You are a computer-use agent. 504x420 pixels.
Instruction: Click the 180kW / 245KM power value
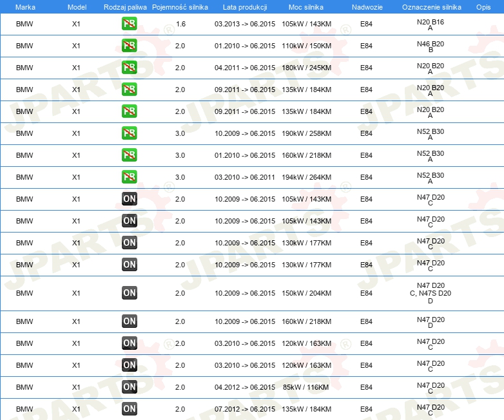coord(306,68)
